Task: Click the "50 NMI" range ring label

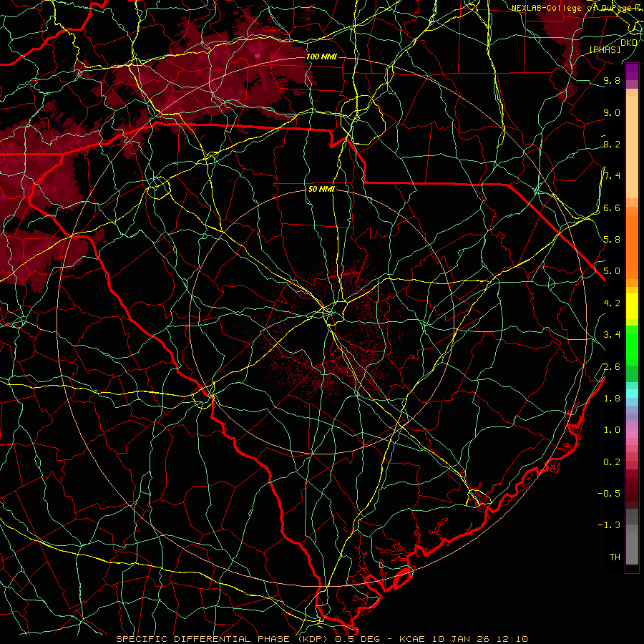Action: point(321,190)
